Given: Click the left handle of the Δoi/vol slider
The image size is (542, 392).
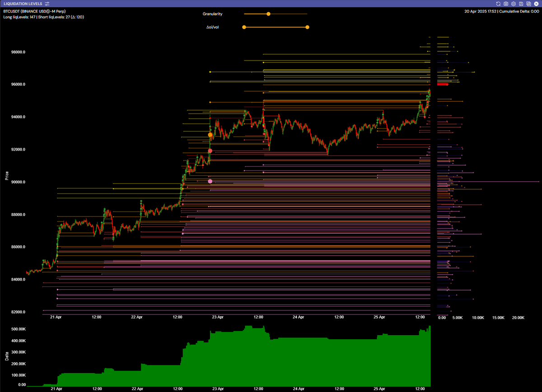Looking at the screenshot, I should (244, 27).
